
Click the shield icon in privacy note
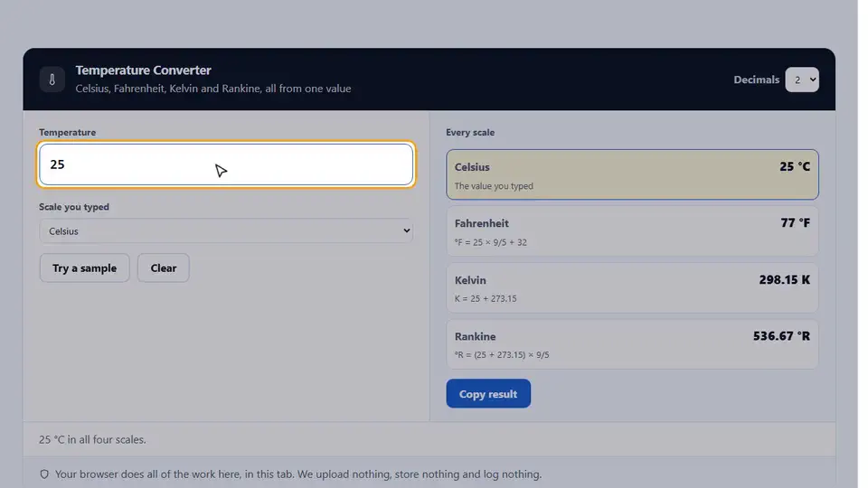click(44, 474)
